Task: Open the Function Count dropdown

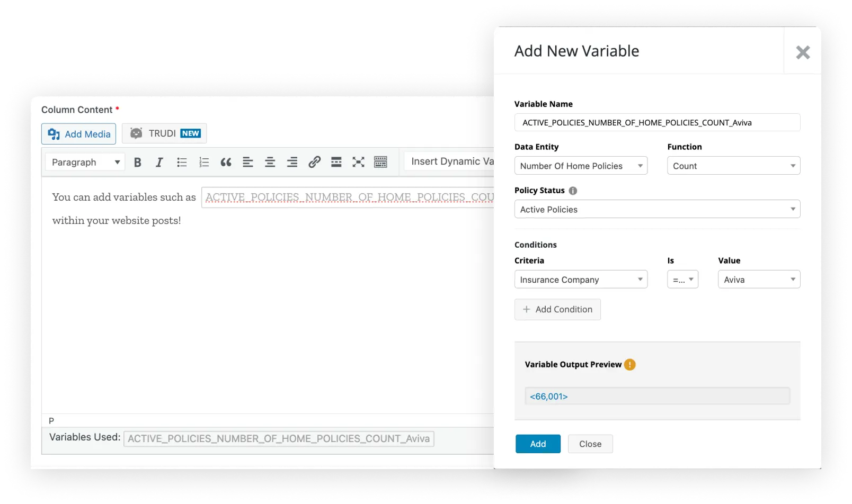Action: coord(733,166)
